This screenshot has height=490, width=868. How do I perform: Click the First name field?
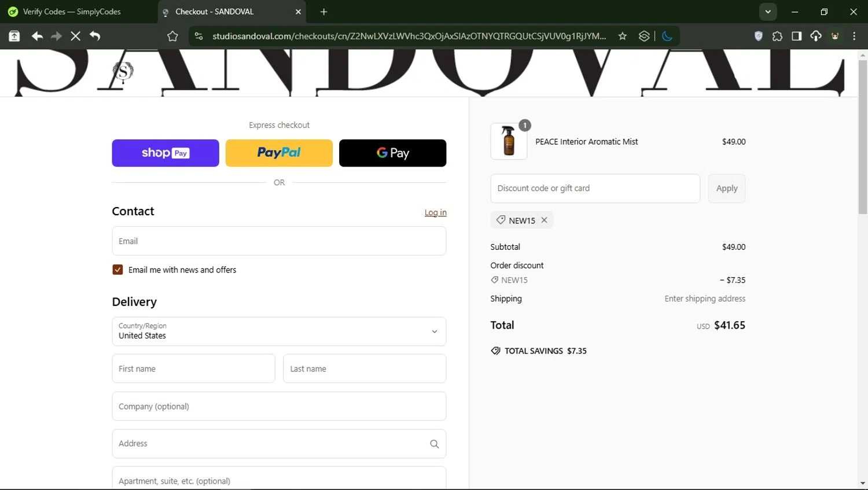coord(193,369)
